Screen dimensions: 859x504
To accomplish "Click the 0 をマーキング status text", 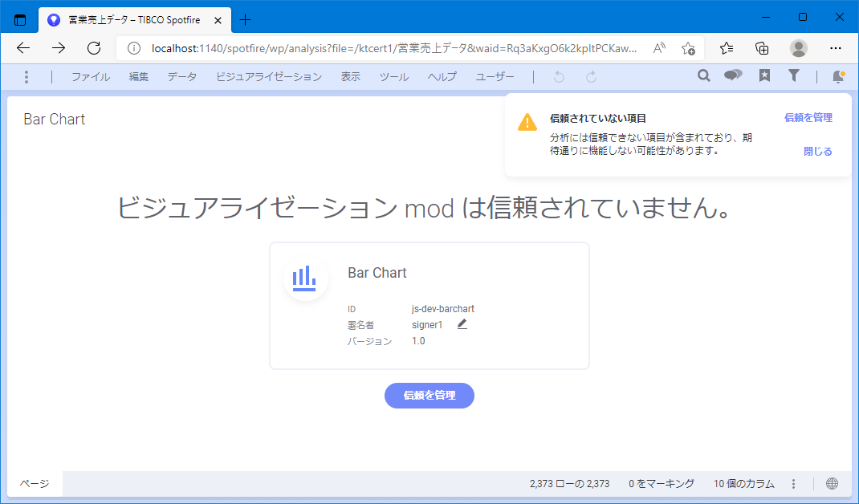I will [x=662, y=484].
